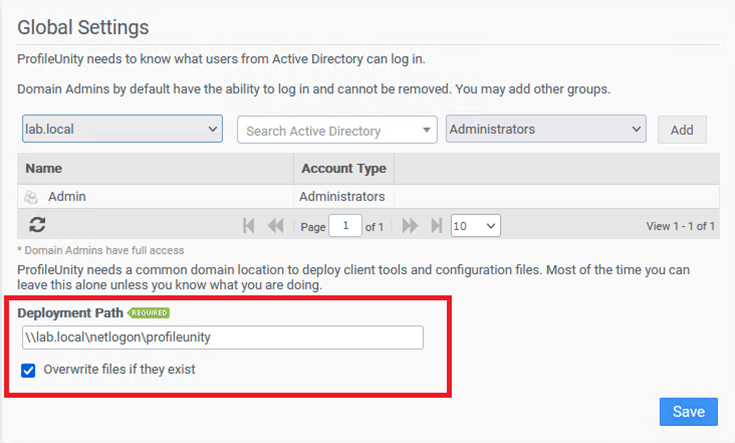Toggle Overwrite files if they exist checkbox
Viewport: 735px width, 443px height.
(x=29, y=370)
